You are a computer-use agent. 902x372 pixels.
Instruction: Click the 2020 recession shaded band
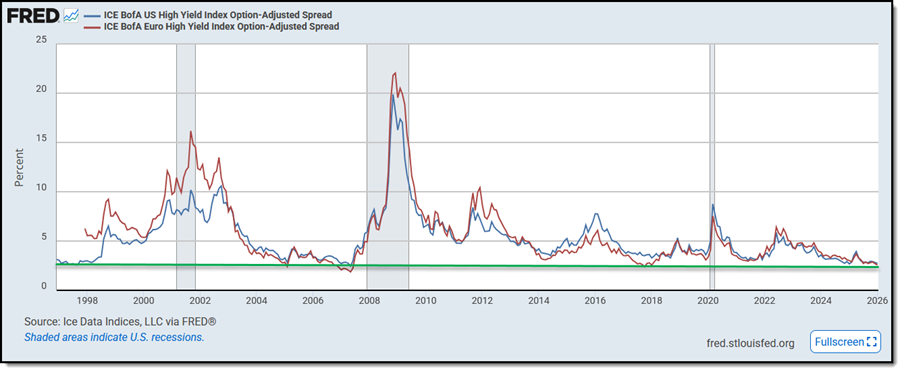[712, 166]
